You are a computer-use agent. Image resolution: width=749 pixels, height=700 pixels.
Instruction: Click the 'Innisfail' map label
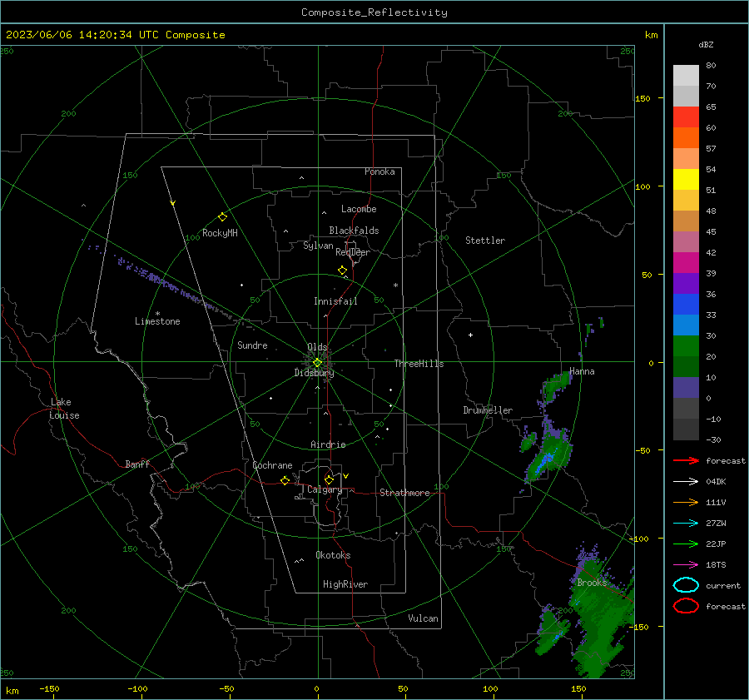click(335, 301)
